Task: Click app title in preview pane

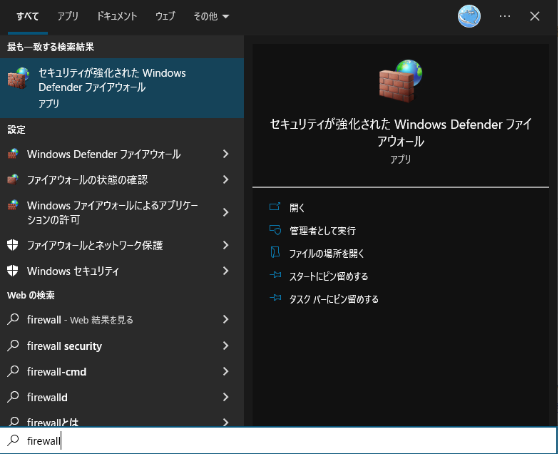Action: 401,133
